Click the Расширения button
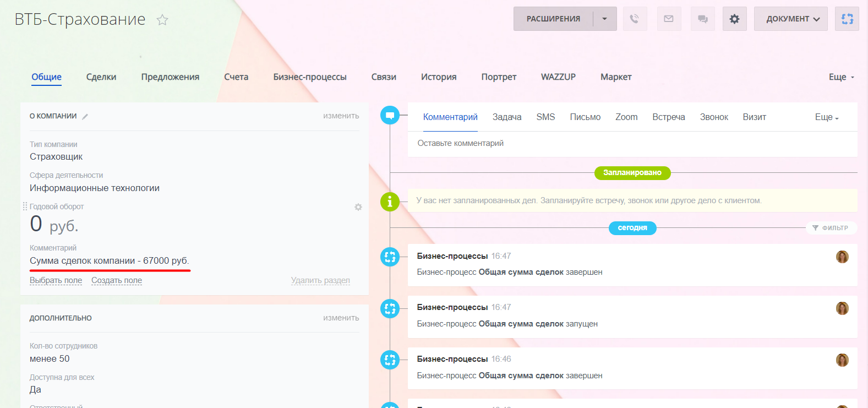 click(553, 19)
